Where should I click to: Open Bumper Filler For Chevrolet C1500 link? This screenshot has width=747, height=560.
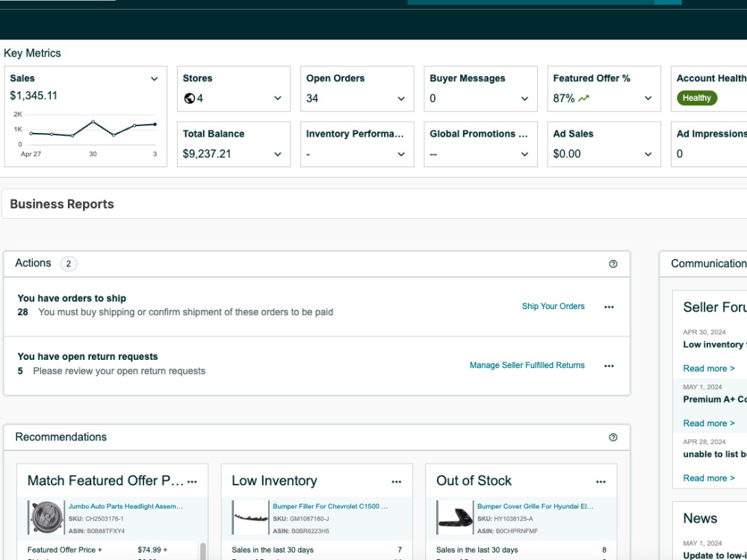(x=330, y=506)
